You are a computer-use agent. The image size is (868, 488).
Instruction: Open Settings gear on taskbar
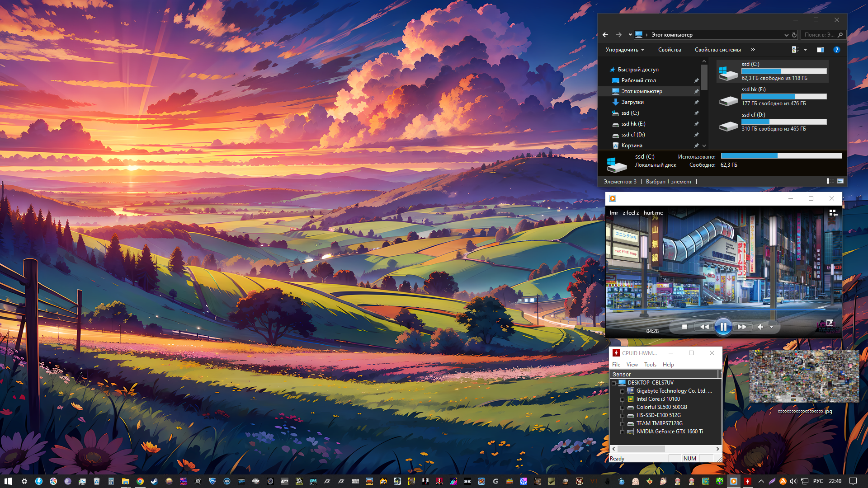(24, 481)
